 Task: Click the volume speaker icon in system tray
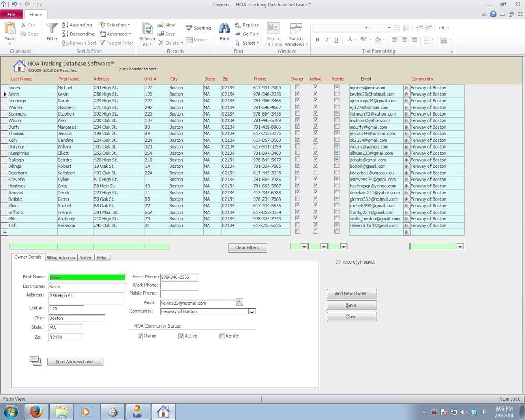click(x=464, y=412)
